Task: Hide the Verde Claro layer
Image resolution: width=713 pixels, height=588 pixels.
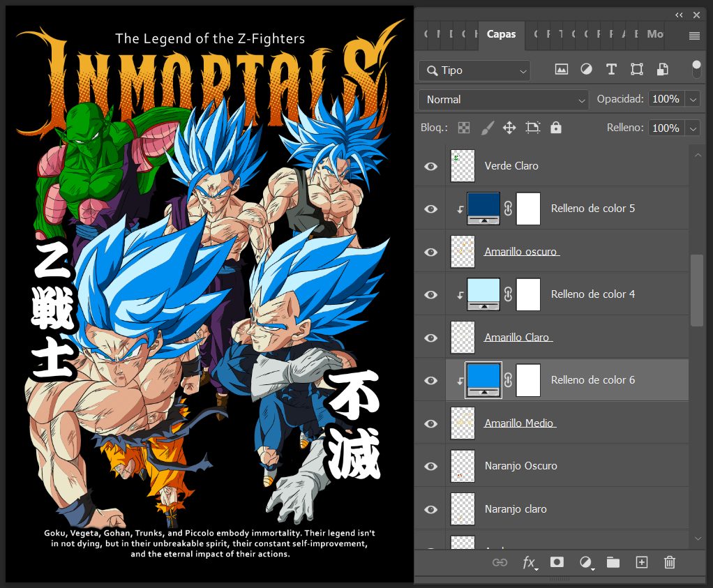Action: (430, 167)
